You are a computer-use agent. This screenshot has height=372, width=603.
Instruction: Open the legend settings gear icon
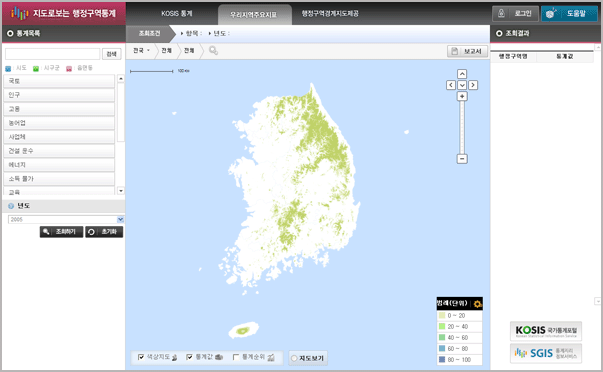pos(477,304)
